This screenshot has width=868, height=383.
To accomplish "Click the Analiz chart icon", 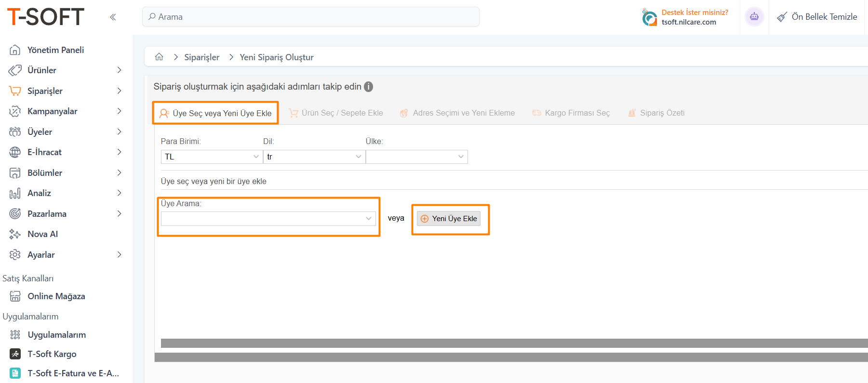I will point(15,193).
